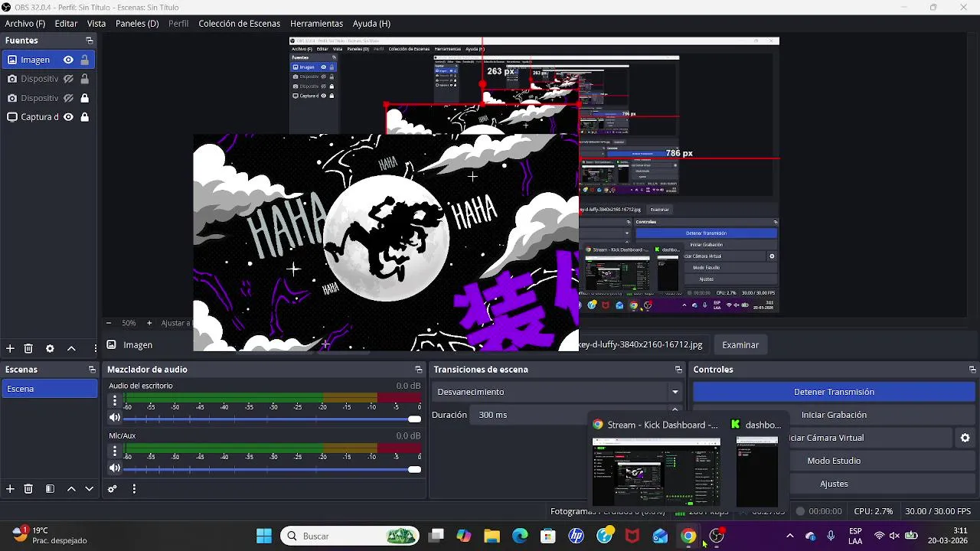Open the Paneles (D) menu
Screen dimensions: 980x551
coord(137,24)
